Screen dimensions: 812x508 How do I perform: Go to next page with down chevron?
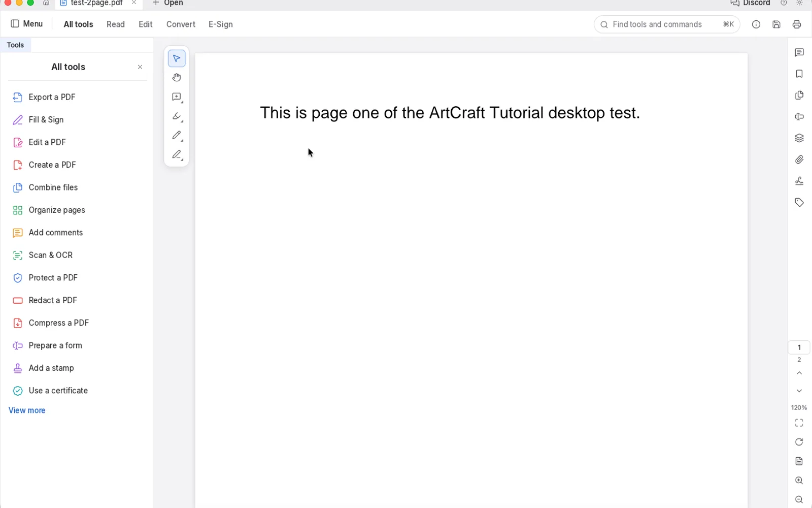coord(799,391)
